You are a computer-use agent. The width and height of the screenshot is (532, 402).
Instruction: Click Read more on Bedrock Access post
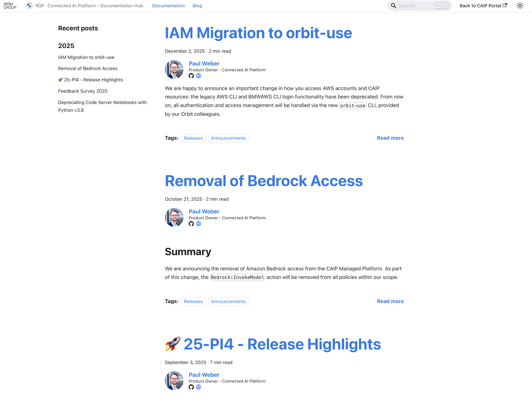coord(390,301)
